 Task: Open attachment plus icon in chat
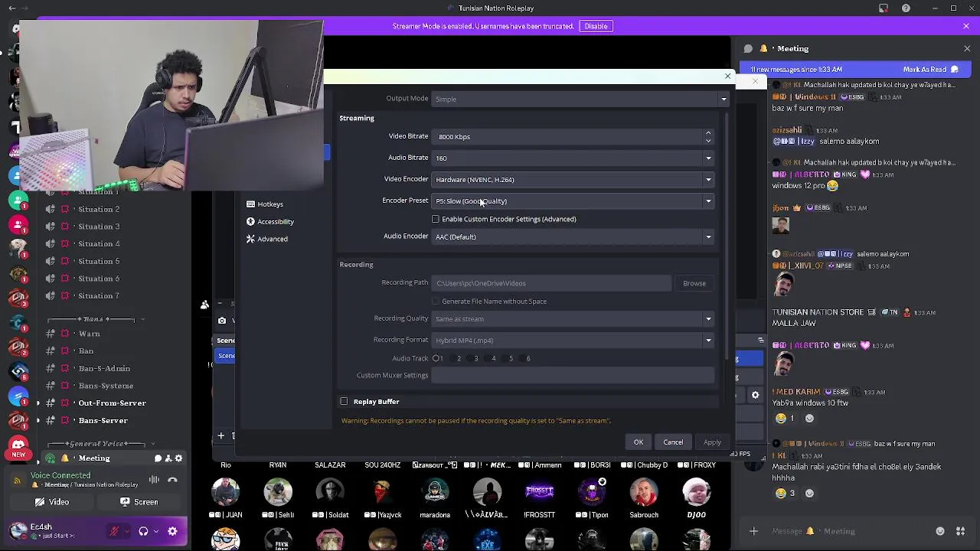click(753, 531)
